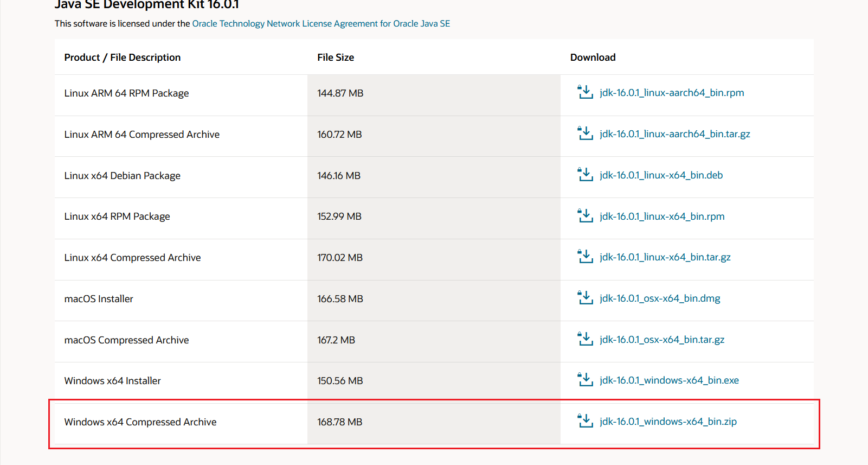The width and height of the screenshot is (868, 465).
Task: Select macOS Compressed Archive row label
Action: [x=127, y=340]
